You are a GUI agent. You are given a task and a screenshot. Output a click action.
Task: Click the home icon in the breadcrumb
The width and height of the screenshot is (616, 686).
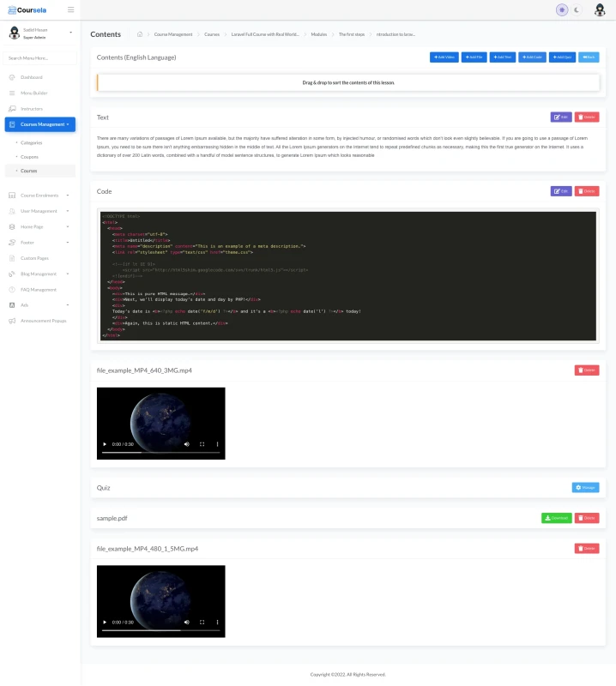140,34
